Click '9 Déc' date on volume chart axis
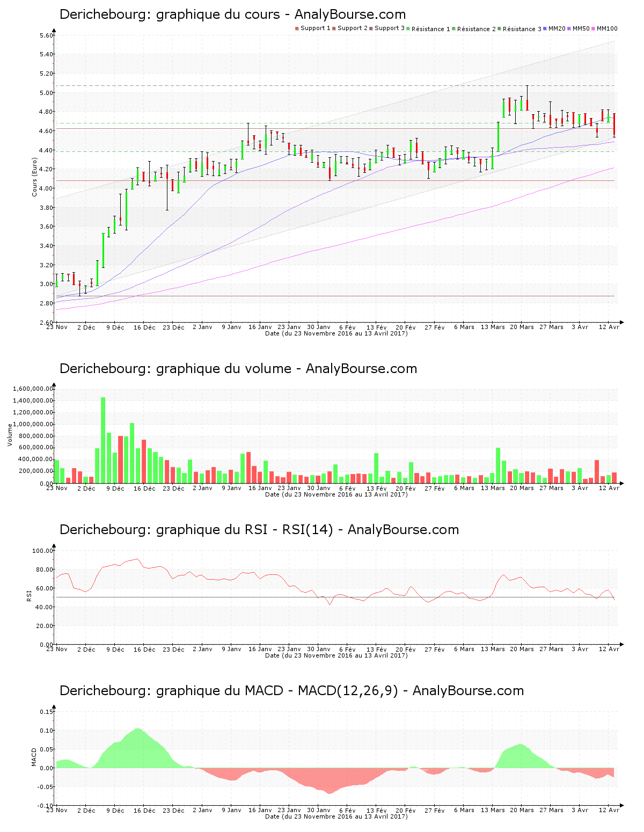This screenshot has height=832, width=644. (115, 488)
